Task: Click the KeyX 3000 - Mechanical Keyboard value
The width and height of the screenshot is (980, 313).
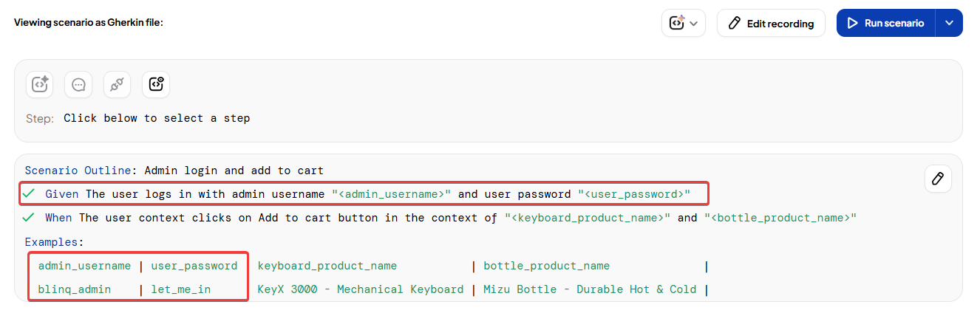Action: click(361, 289)
